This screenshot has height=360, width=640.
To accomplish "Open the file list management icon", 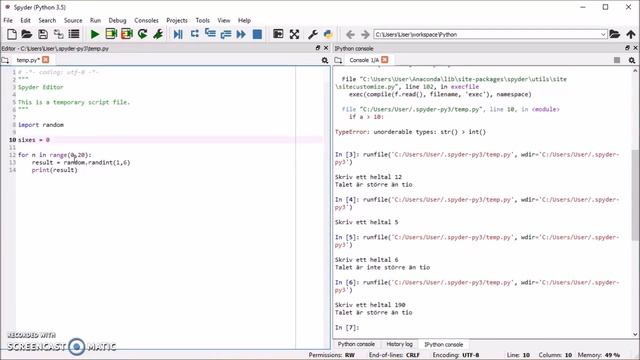I will click(x=74, y=34).
